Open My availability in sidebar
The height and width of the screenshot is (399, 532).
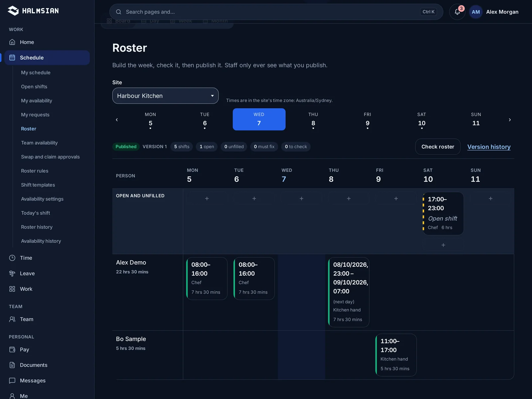37,101
